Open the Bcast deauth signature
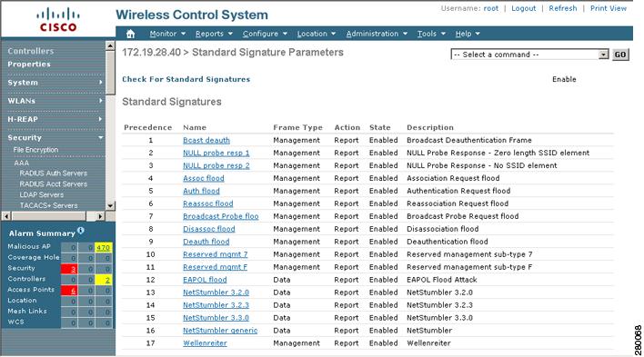This screenshot has width=644, height=357. (206, 140)
